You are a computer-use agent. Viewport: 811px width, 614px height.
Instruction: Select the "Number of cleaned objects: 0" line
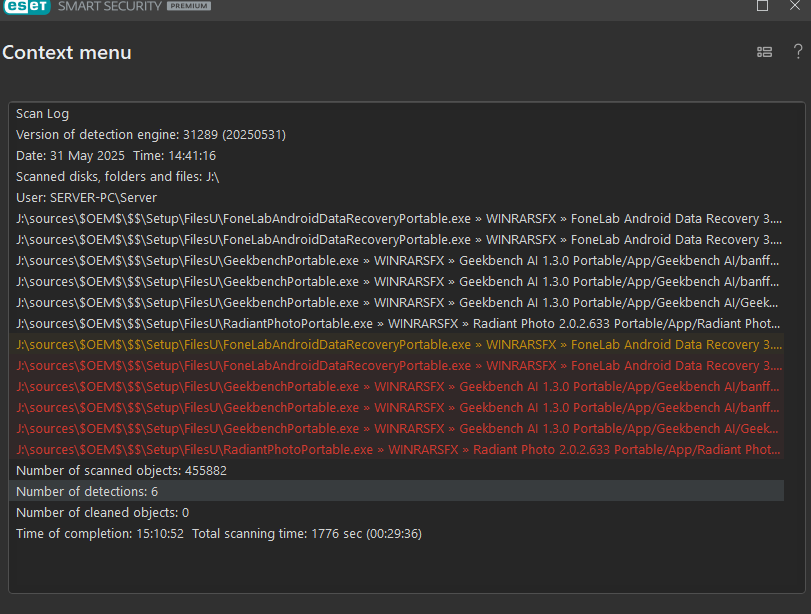click(x=396, y=513)
